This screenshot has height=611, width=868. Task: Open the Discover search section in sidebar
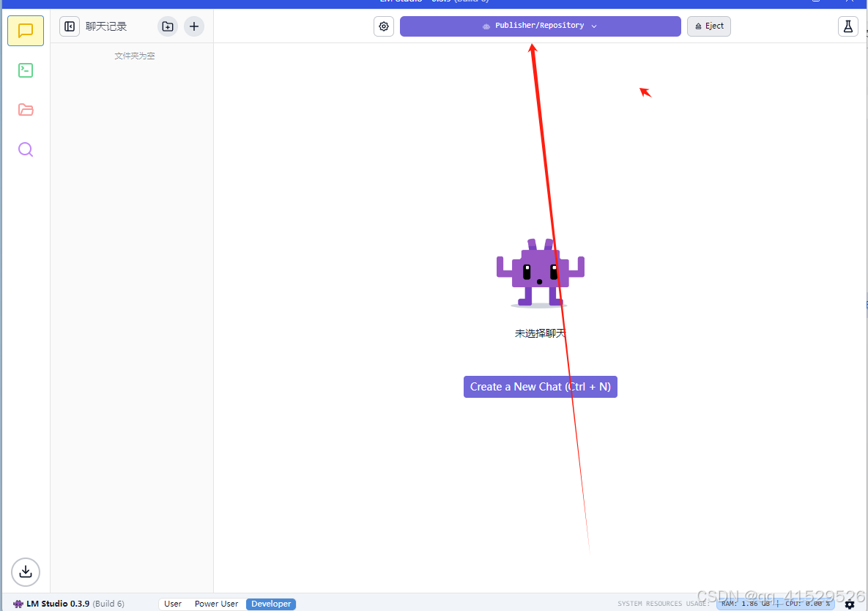(x=26, y=149)
